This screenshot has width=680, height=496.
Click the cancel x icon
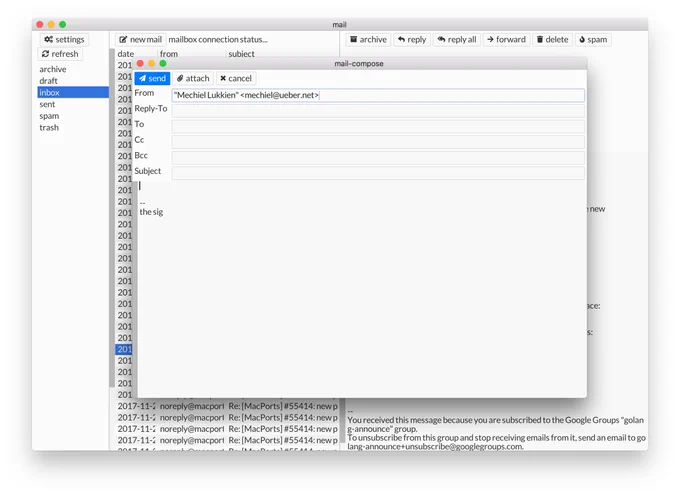tap(223, 78)
